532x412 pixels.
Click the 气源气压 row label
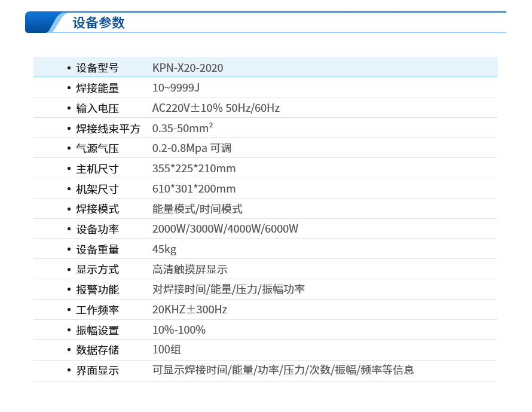[97, 148]
